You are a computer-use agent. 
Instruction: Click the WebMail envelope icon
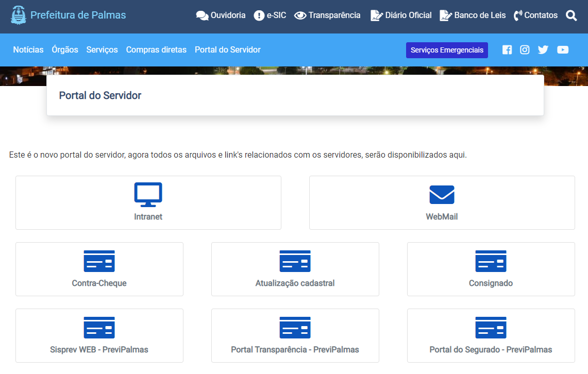442,195
